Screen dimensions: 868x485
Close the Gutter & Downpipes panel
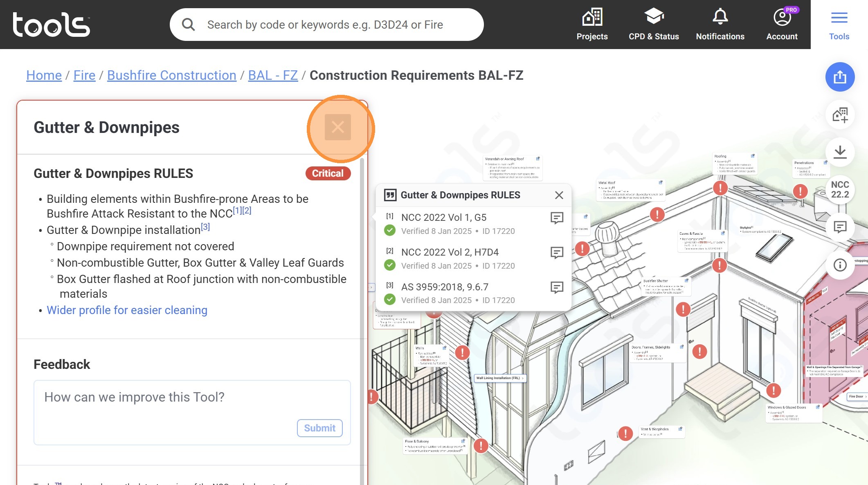(x=337, y=127)
